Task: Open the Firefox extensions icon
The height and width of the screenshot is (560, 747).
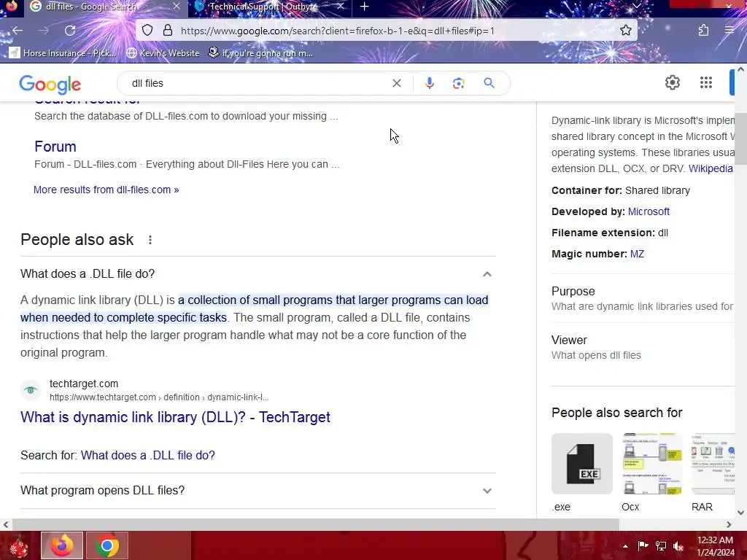Action: (x=703, y=31)
